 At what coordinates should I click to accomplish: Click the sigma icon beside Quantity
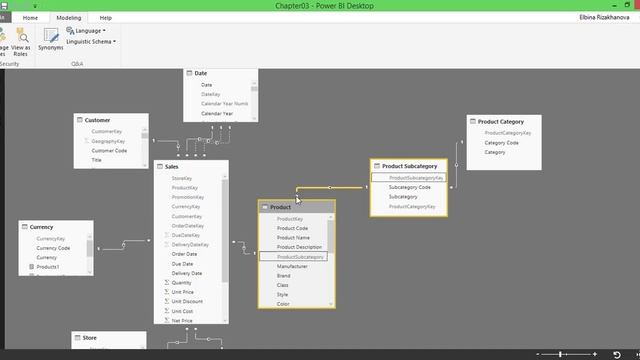(167, 282)
